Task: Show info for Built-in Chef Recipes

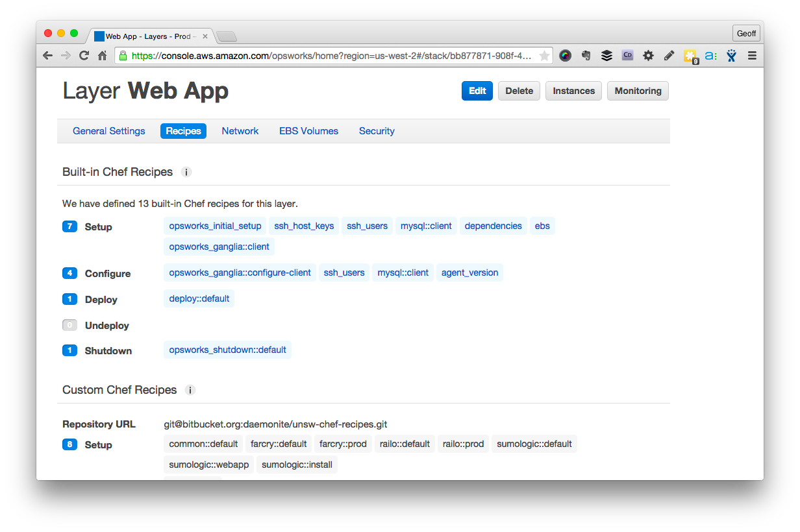Action: [x=186, y=172]
